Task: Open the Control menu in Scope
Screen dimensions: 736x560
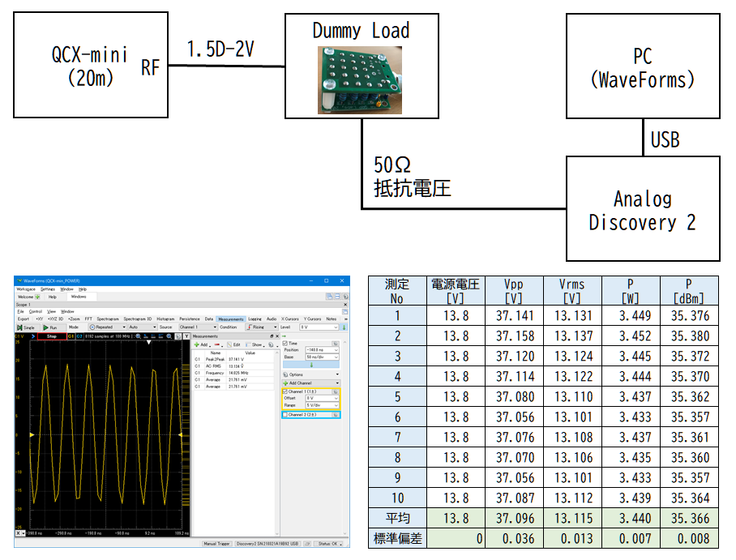Action: click(36, 312)
